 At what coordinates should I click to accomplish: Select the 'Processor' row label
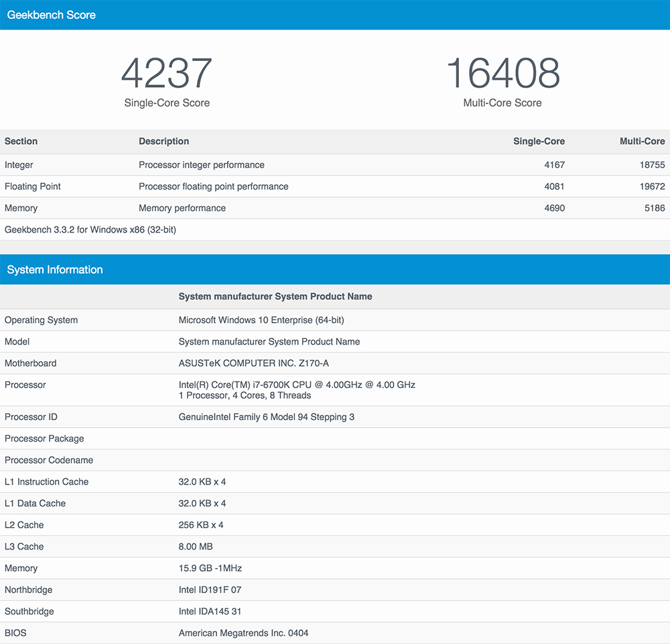(x=25, y=385)
